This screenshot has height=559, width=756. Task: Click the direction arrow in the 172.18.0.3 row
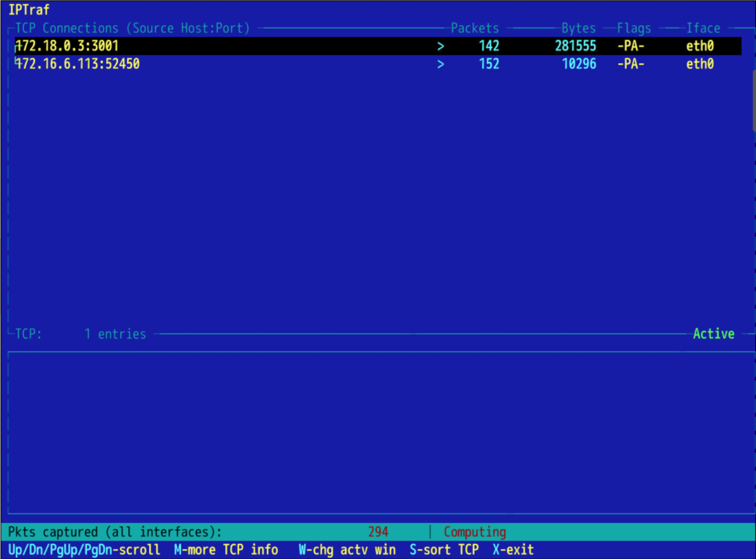(x=441, y=47)
